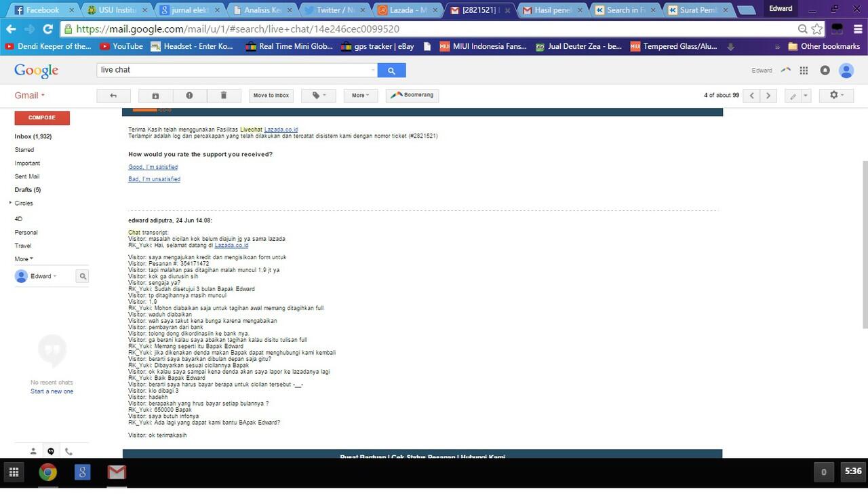This screenshot has height=502, width=868.
Task: Switch to the Lazada tab
Action: point(410,10)
